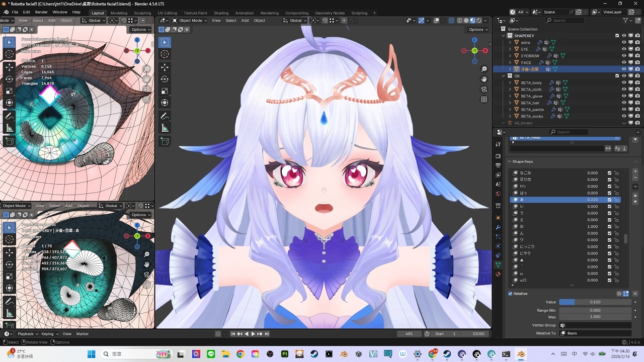Open the Render menu
Viewport: 644px width, 362px height.
(x=42, y=12)
